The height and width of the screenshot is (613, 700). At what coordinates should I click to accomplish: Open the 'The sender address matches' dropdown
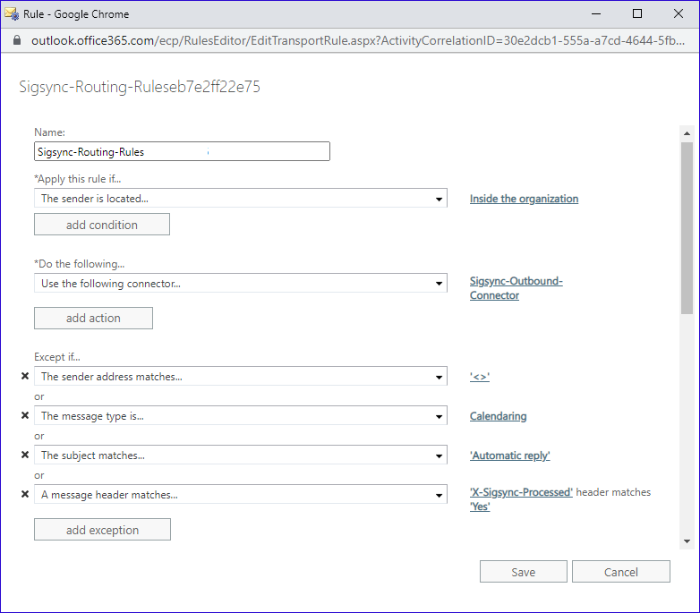pos(241,377)
